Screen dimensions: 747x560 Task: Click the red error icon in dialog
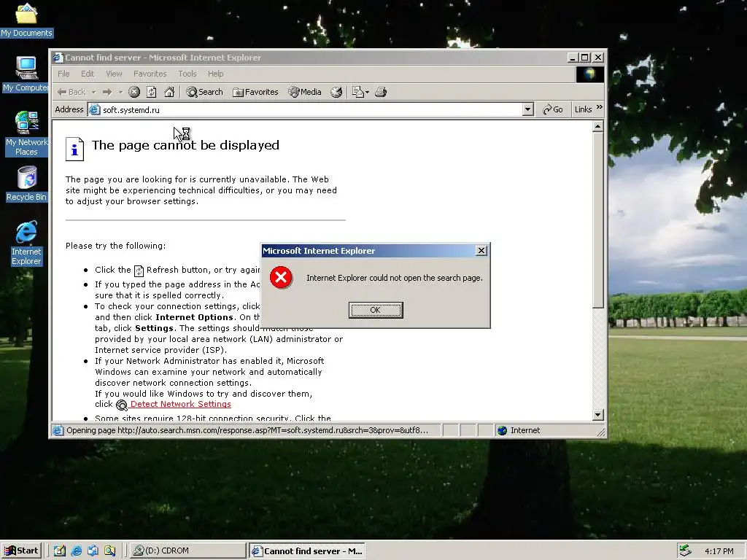[x=281, y=278]
